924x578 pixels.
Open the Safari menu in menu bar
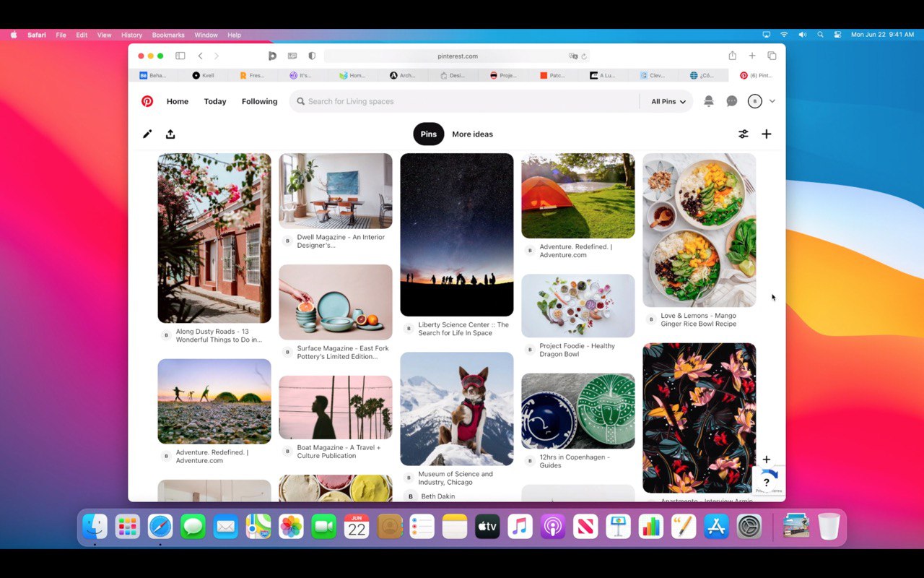pos(37,35)
